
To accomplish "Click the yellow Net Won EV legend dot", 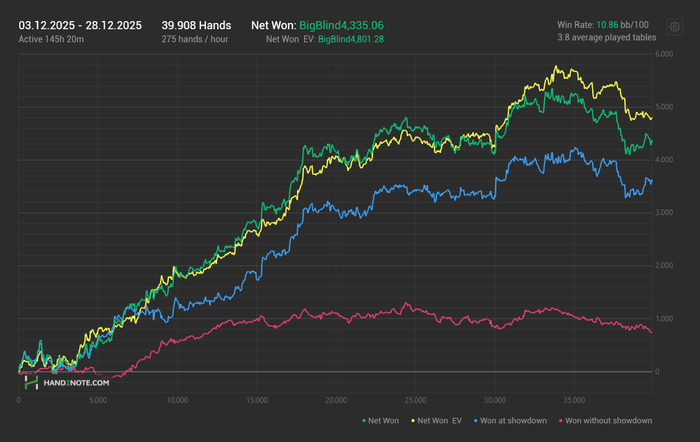I will pos(410,421).
